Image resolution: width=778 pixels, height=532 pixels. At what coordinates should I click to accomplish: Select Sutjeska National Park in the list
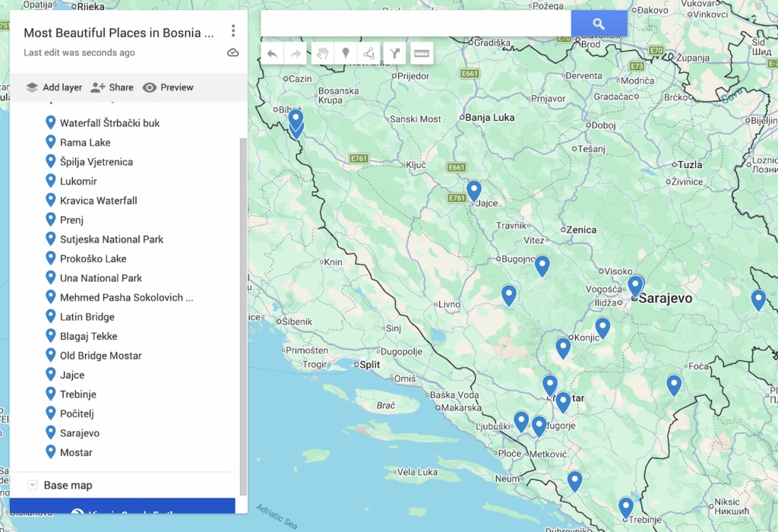coord(112,239)
